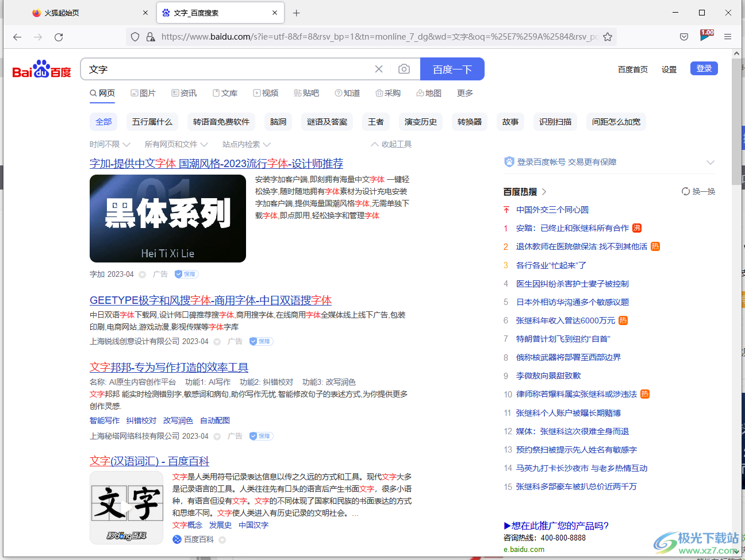Click 发展史 sublink under Baike result
Image resolution: width=745 pixels, height=560 pixels.
tap(220, 525)
